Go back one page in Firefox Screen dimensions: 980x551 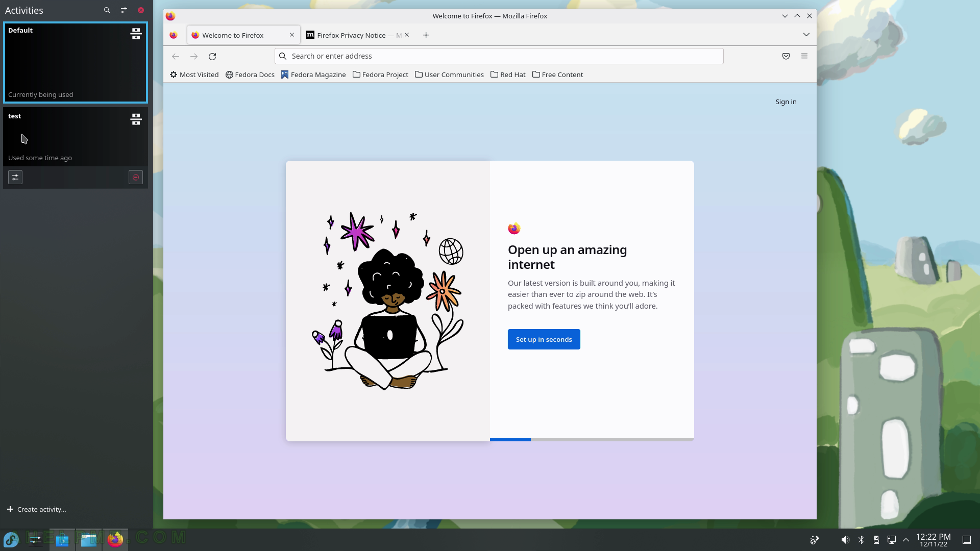pos(176,56)
